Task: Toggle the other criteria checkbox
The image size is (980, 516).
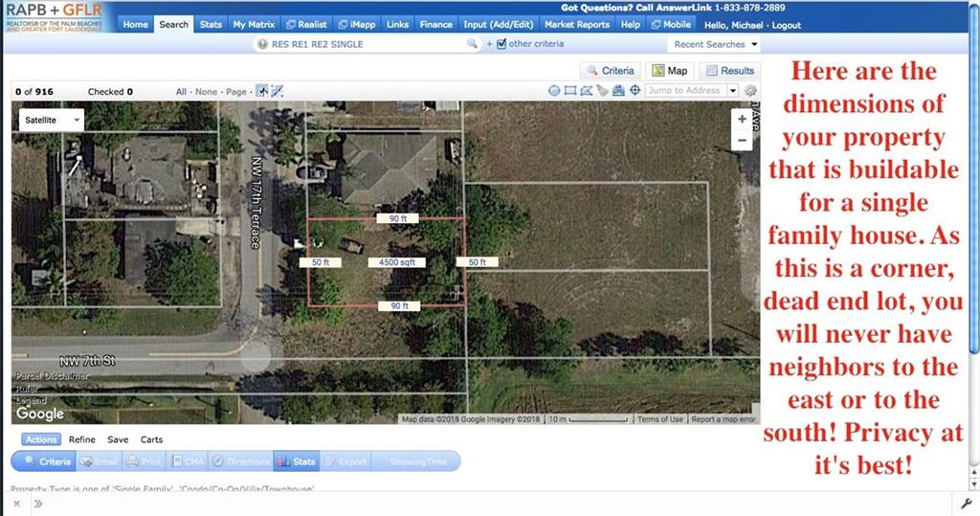Action: (501, 44)
